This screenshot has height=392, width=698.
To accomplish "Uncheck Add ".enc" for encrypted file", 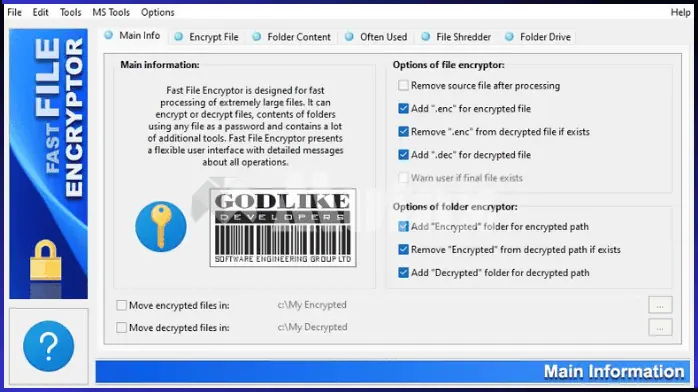I will pos(403,109).
